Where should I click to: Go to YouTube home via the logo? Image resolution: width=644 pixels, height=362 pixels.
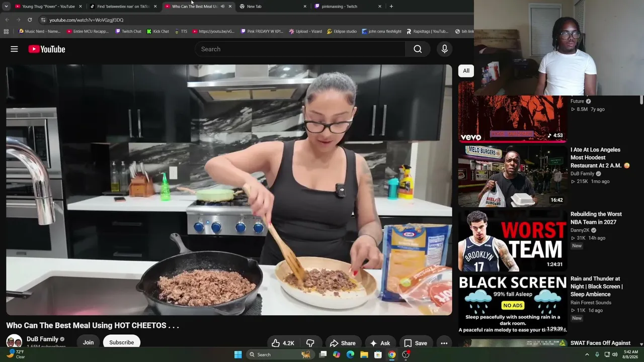(x=47, y=49)
